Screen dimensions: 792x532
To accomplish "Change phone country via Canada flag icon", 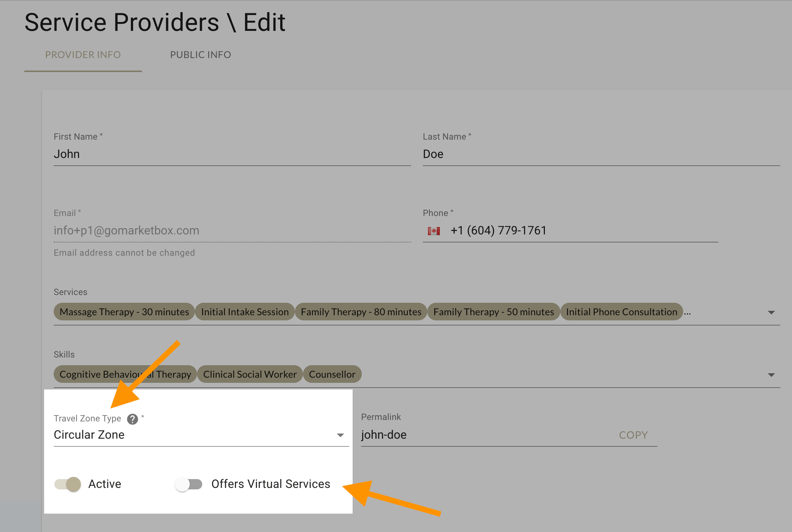I will [x=434, y=230].
